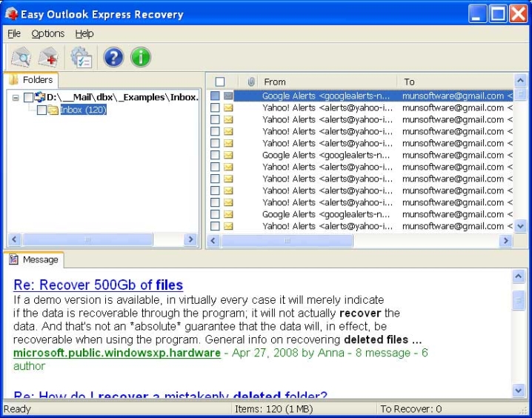Click message list scrollbar down arrow
532x418 pixels.
click(520, 226)
